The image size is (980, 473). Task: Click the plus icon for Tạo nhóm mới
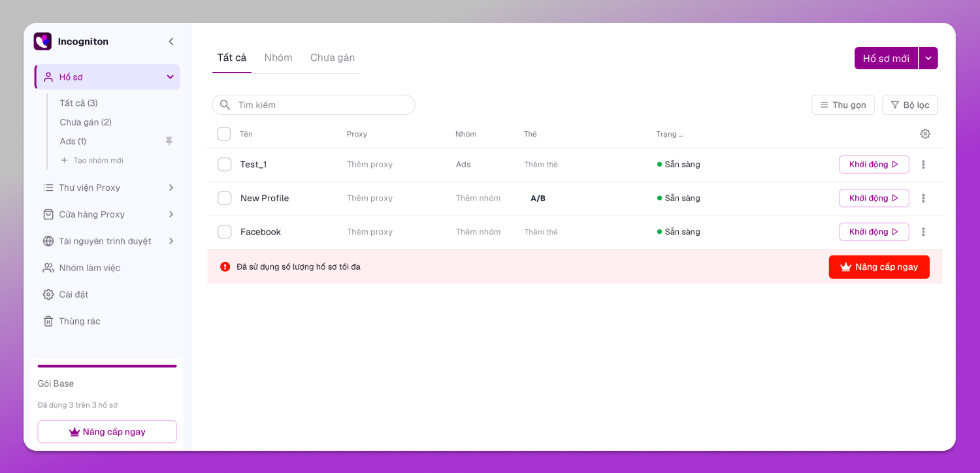[x=64, y=160]
